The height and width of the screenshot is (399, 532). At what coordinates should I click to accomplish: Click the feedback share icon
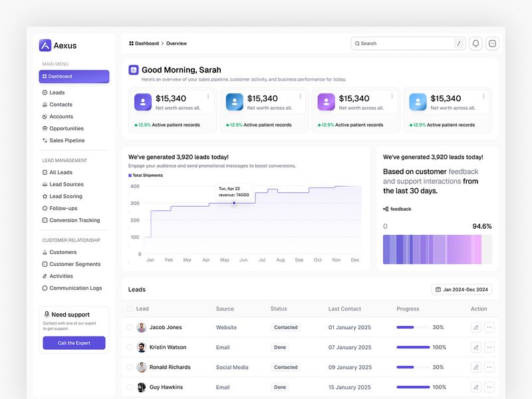[386, 209]
